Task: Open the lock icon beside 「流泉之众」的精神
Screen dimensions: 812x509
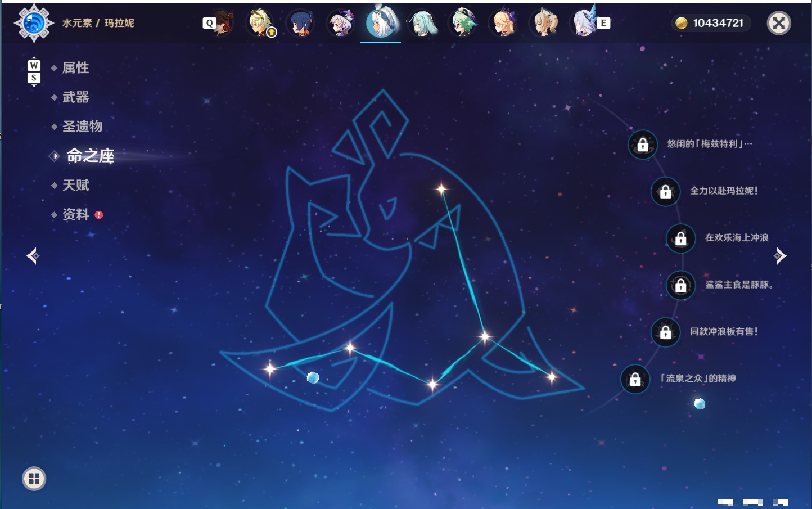Action: pyautogui.click(x=635, y=379)
